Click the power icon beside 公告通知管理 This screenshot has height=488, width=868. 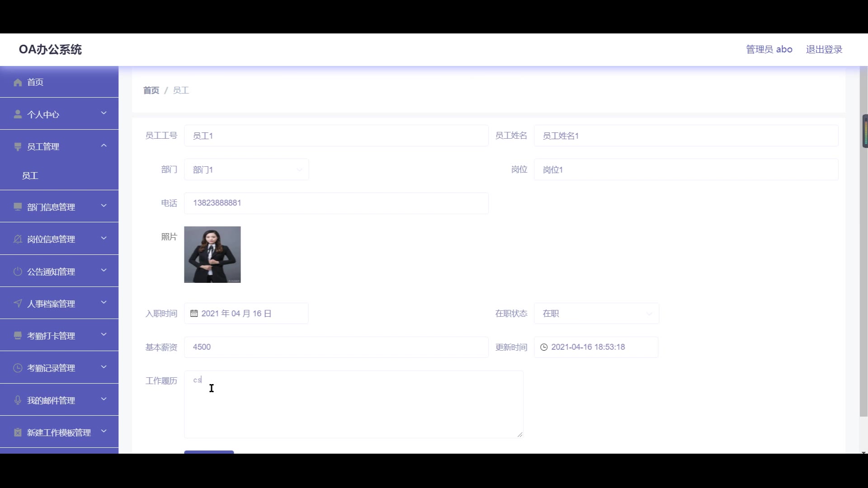[18, 272]
